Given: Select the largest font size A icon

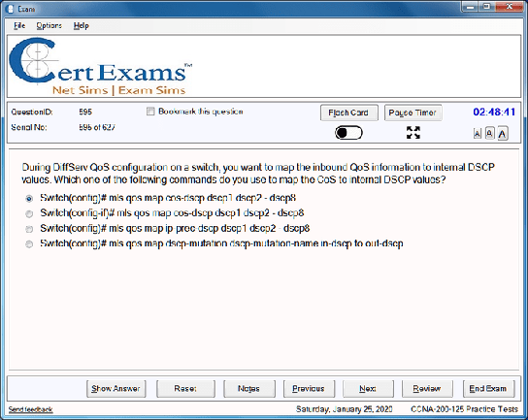Looking at the screenshot, I should (503, 134).
